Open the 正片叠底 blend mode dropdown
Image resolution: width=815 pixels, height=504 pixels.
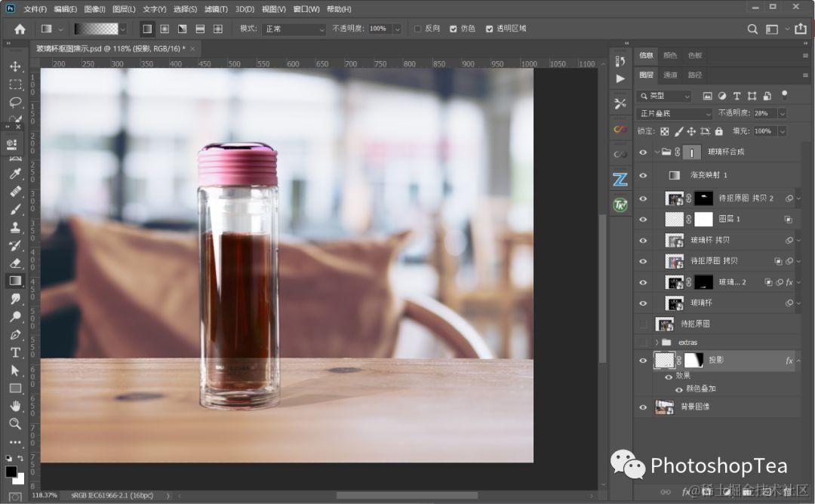point(675,113)
